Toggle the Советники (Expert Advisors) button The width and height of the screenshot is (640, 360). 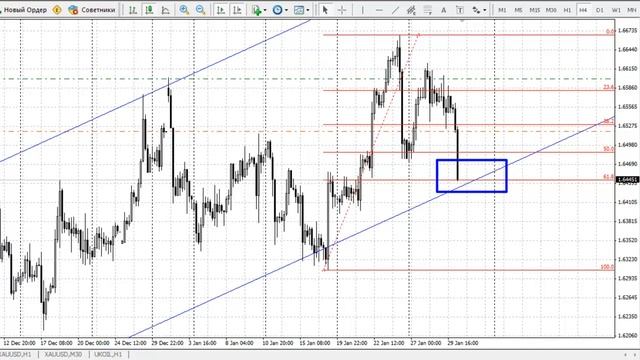92,10
